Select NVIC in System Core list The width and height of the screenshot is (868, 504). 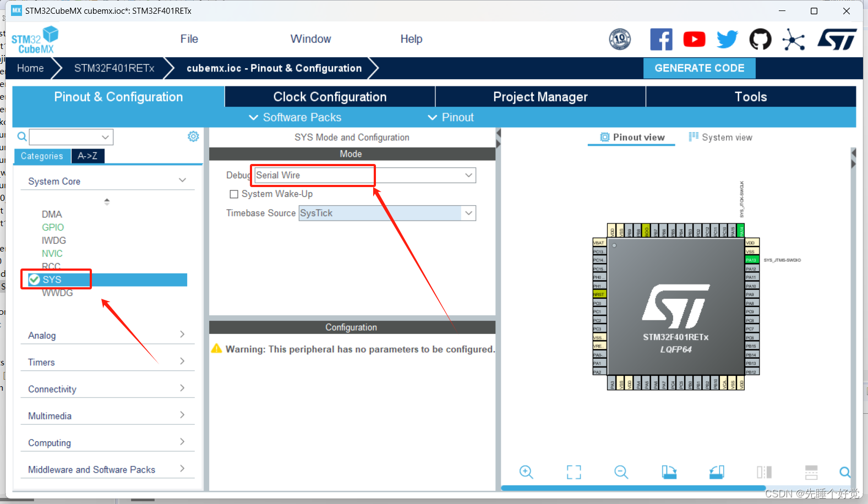[x=52, y=254]
